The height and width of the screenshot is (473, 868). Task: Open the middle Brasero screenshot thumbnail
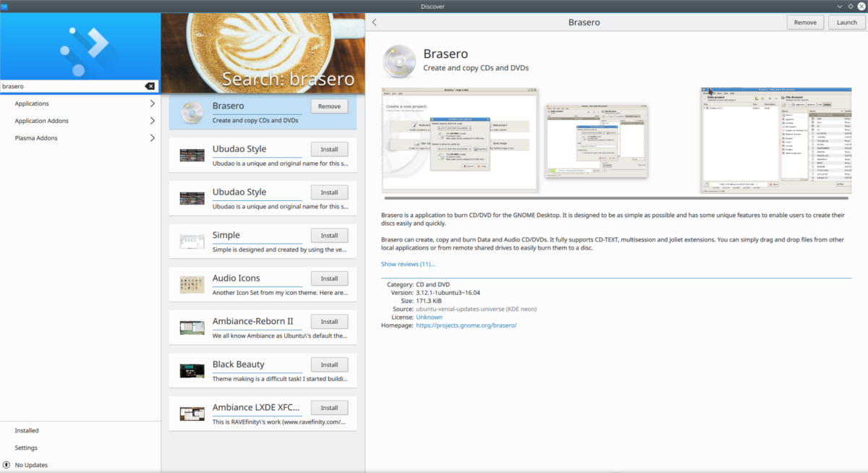pyautogui.click(x=597, y=141)
